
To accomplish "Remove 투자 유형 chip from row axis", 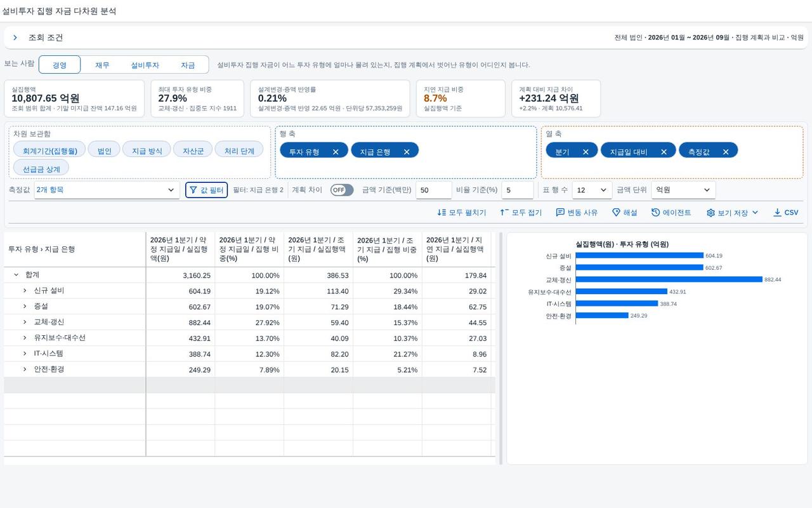I will point(336,152).
